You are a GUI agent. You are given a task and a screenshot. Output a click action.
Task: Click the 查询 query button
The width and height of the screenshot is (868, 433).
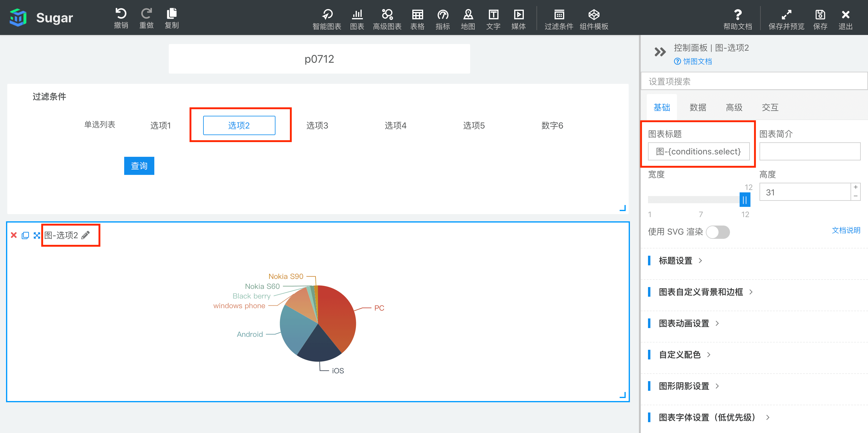coord(139,166)
